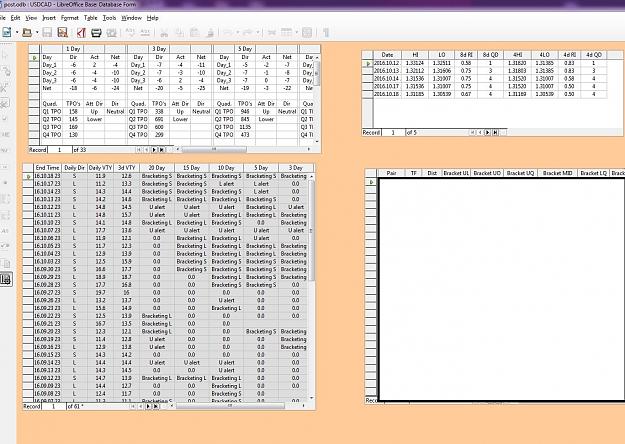The height and width of the screenshot is (444, 625).
Task: Click the 'End Time' column header
Action: (47, 168)
